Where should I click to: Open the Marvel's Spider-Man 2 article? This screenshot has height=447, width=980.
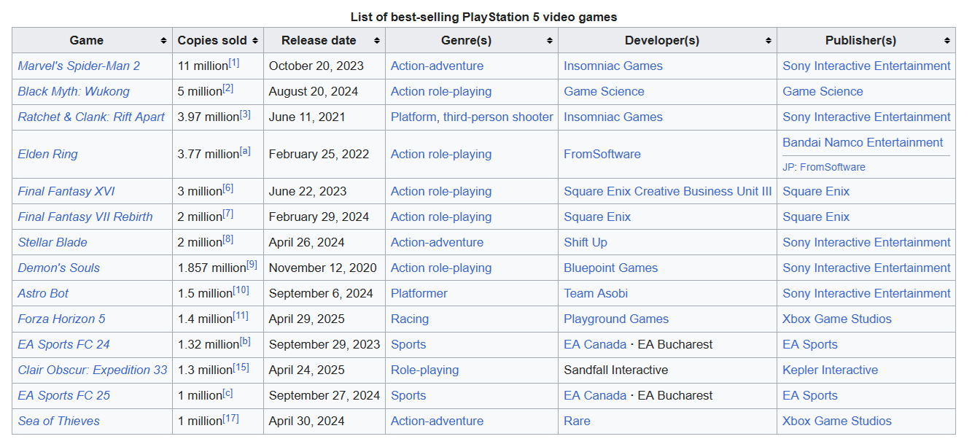pyautogui.click(x=79, y=66)
